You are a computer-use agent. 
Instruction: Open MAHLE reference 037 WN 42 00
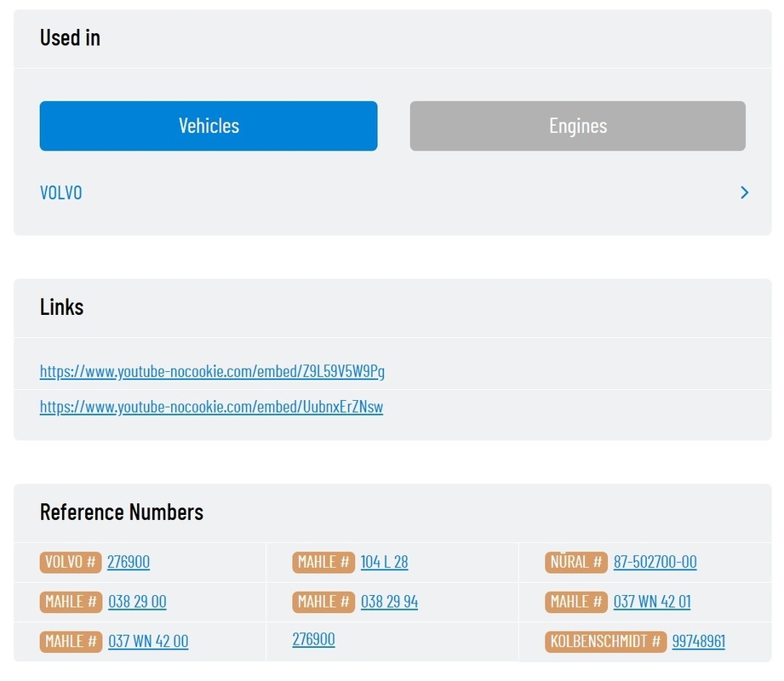[x=148, y=642]
